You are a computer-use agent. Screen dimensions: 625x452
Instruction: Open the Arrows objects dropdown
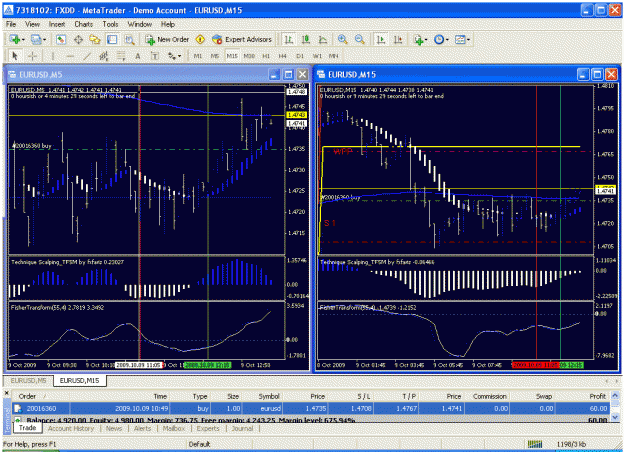click(x=174, y=56)
